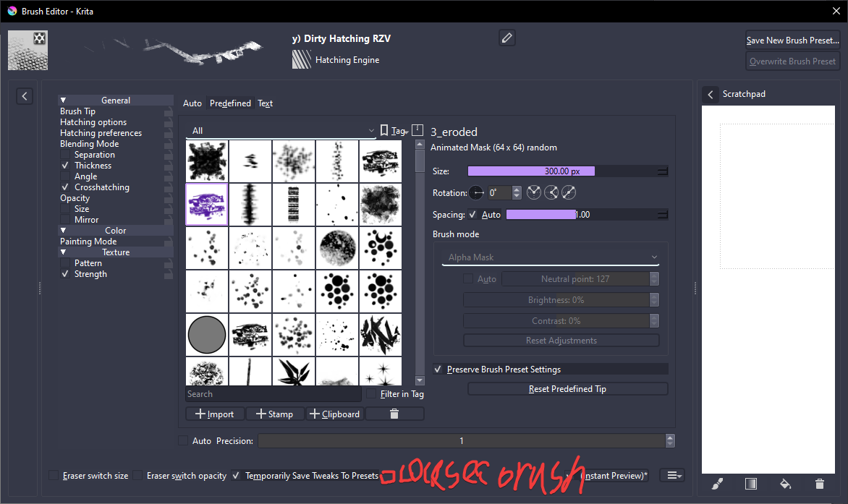This screenshot has height=504, width=848.
Task: Collapse the presets side panel with the left arrow
Action: click(x=25, y=96)
